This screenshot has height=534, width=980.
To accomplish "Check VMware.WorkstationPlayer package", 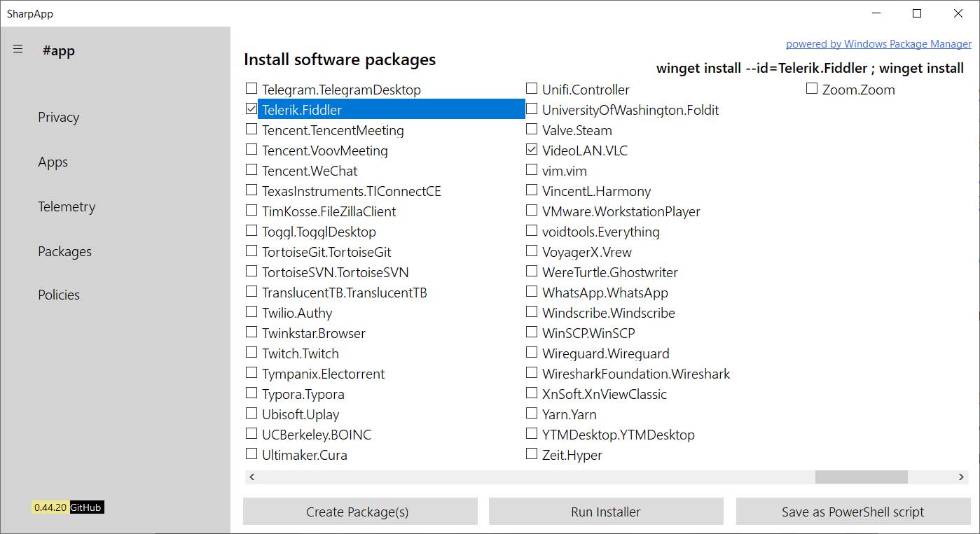I will pyautogui.click(x=531, y=211).
